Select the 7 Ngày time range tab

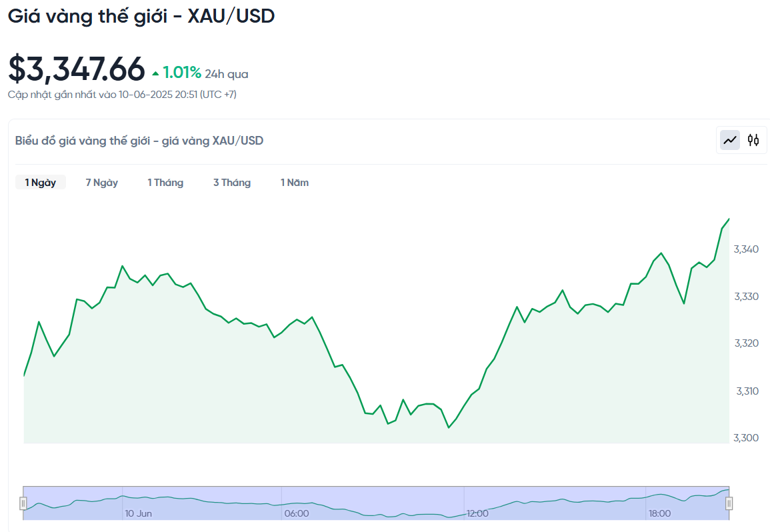coord(101,183)
